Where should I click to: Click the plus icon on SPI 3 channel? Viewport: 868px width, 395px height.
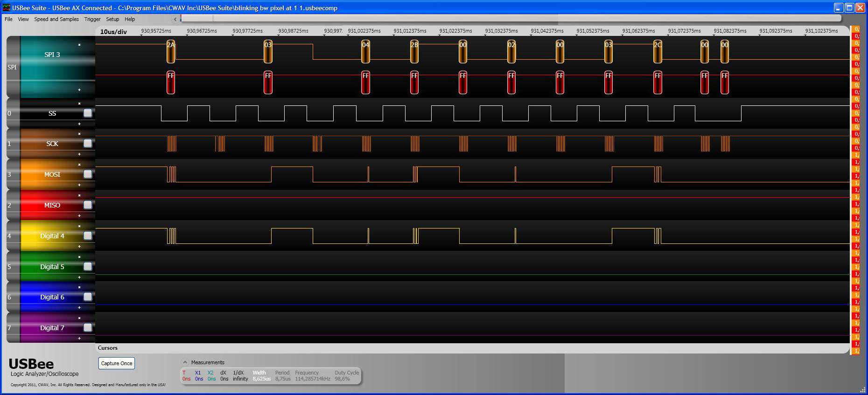coord(79,90)
